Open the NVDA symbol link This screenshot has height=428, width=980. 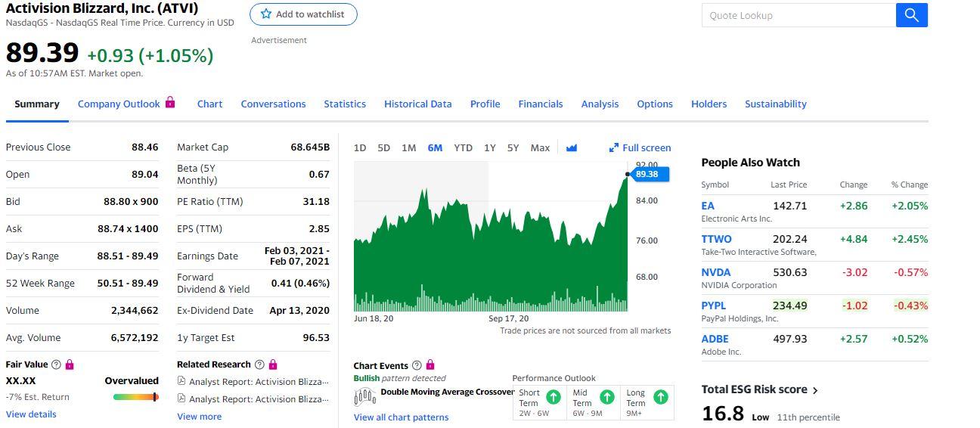[x=716, y=272]
